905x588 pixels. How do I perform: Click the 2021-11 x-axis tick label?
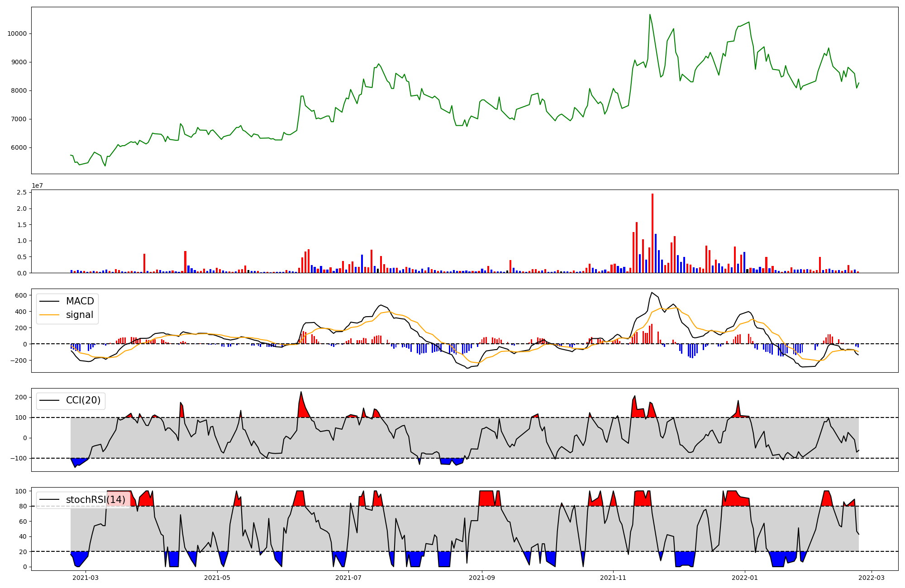[613, 578]
